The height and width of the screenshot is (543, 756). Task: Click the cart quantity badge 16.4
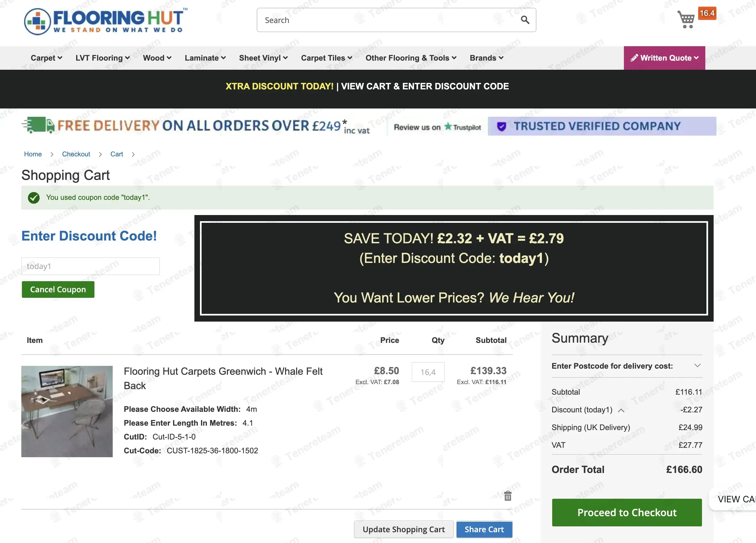(707, 13)
